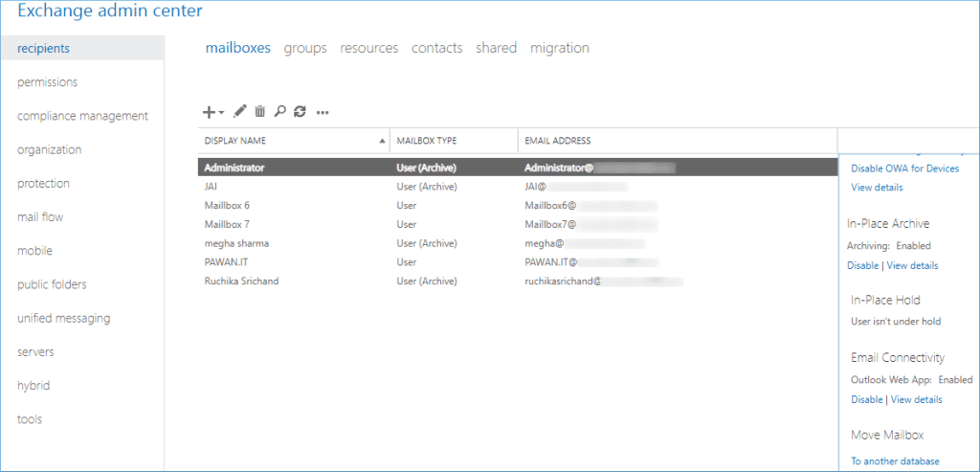Open mail flow from the sidebar

coord(40,217)
